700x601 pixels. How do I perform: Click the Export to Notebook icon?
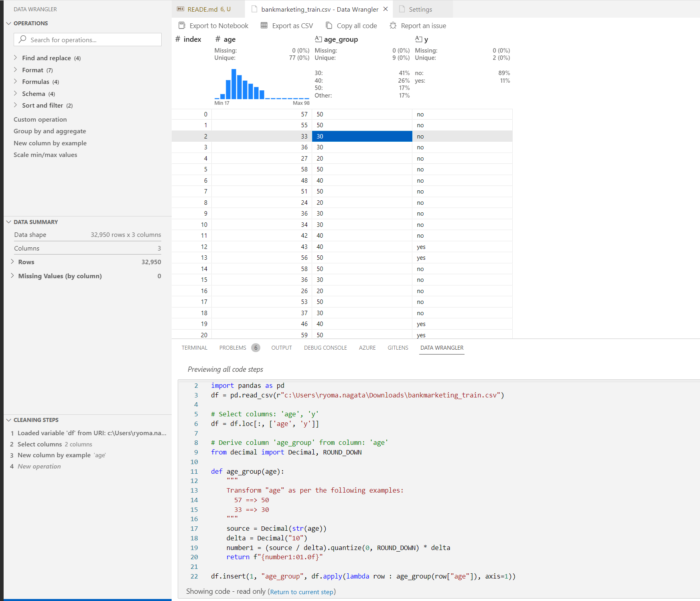coord(181,25)
